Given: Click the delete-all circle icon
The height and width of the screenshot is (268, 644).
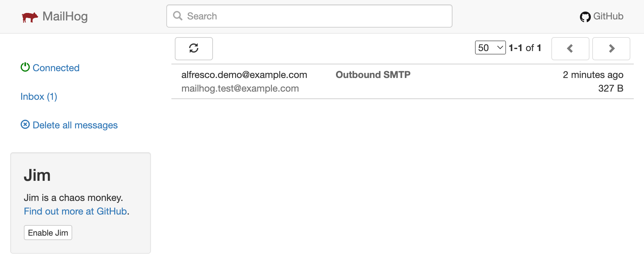Looking at the screenshot, I should pos(25,125).
